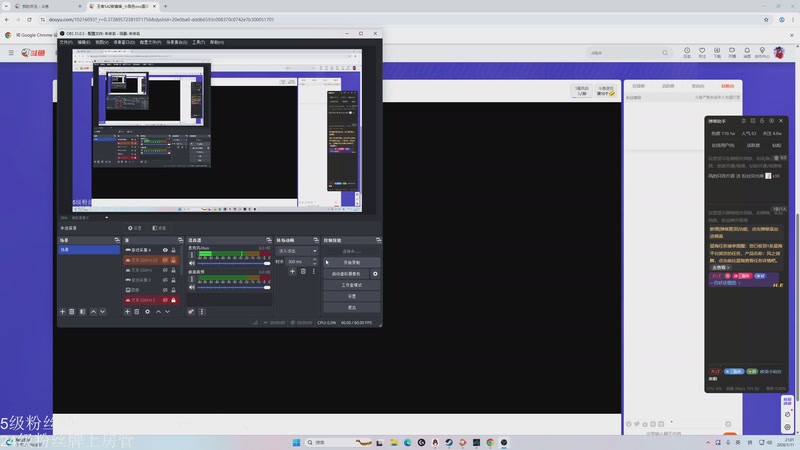Move source down in Sources panel

click(167, 312)
